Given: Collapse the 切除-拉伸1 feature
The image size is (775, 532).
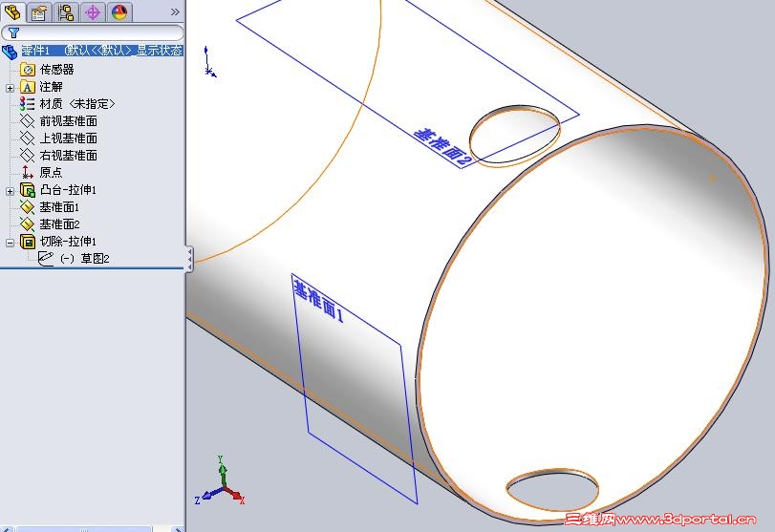Looking at the screenshot, I should point(10,243).
